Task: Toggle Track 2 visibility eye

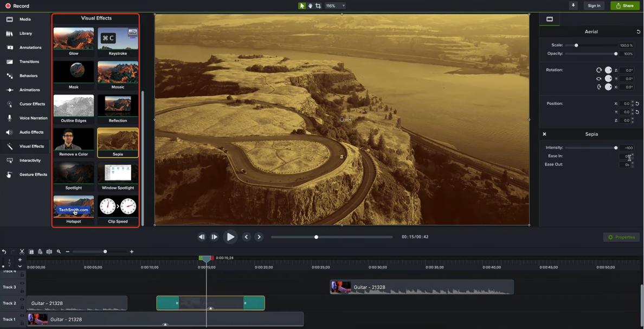Action: coord(22,299)
